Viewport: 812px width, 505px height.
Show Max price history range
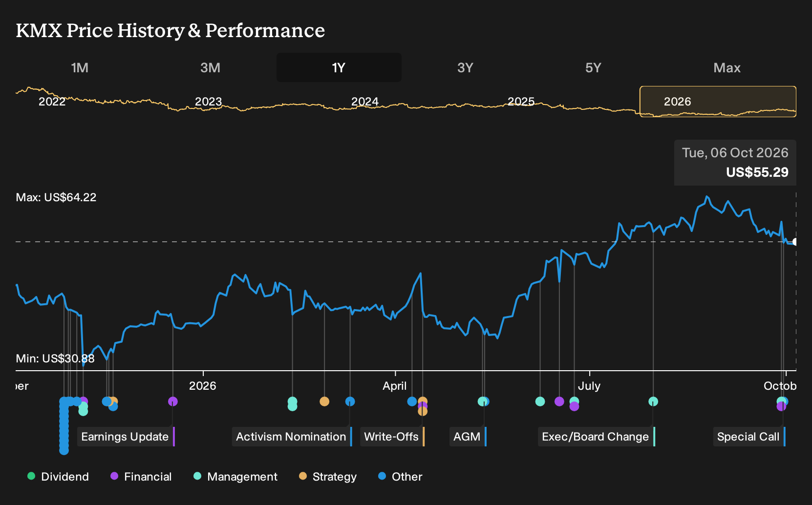click(727, 67)
